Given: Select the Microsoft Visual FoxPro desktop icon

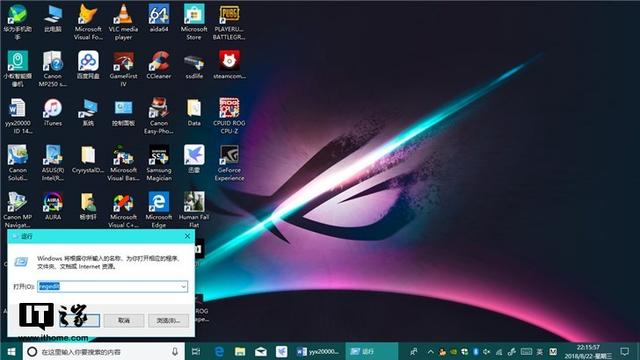Looking at the screenshot, I should [88, 22].
